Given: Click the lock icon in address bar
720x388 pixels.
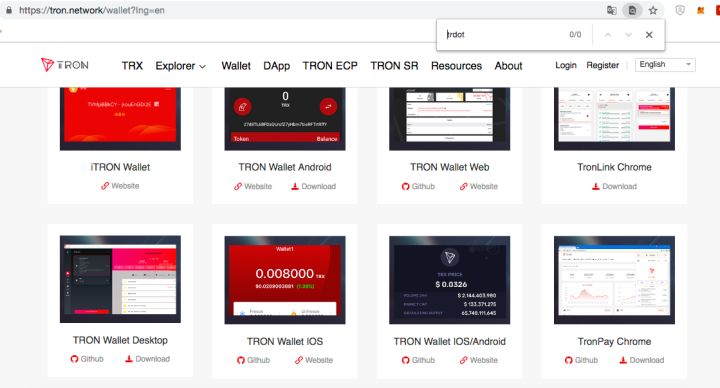Looking at the screenshot, I should click(9, 10).
